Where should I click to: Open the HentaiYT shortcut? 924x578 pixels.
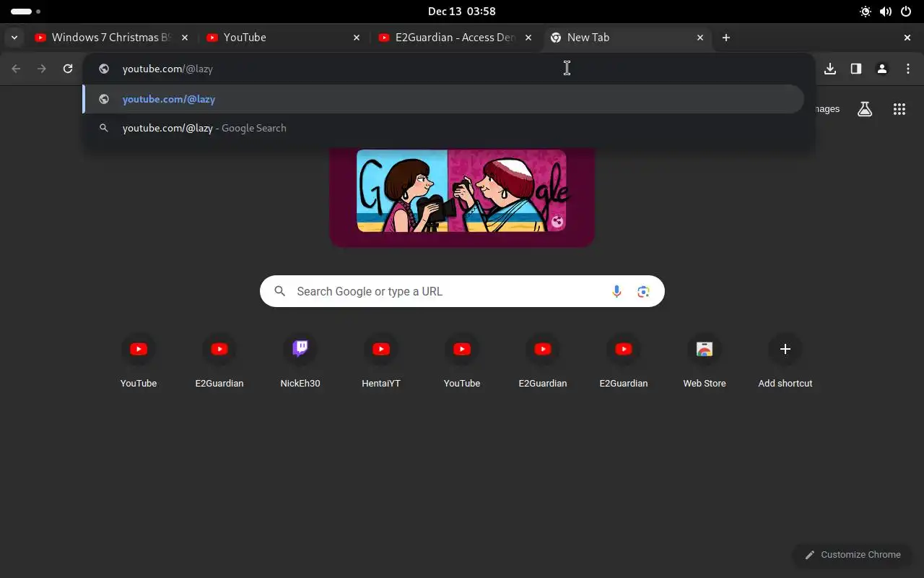pos(381,361)
